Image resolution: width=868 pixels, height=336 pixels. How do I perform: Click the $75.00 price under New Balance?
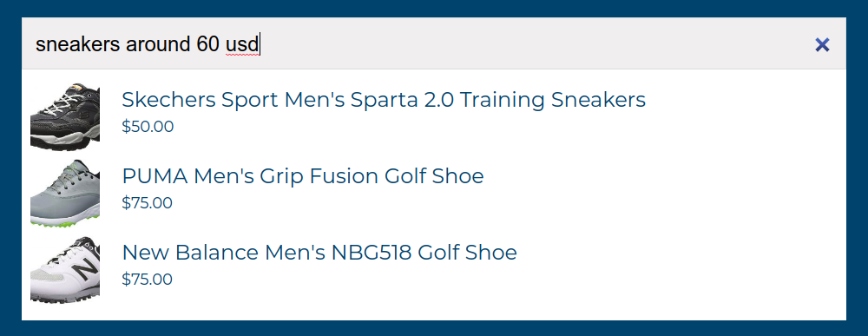[148, 279]
